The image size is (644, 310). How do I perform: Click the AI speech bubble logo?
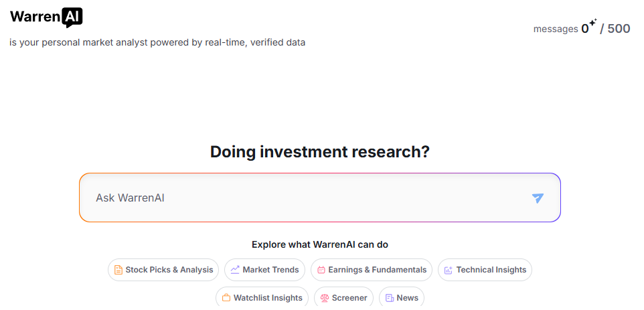(x=72, y=17)
